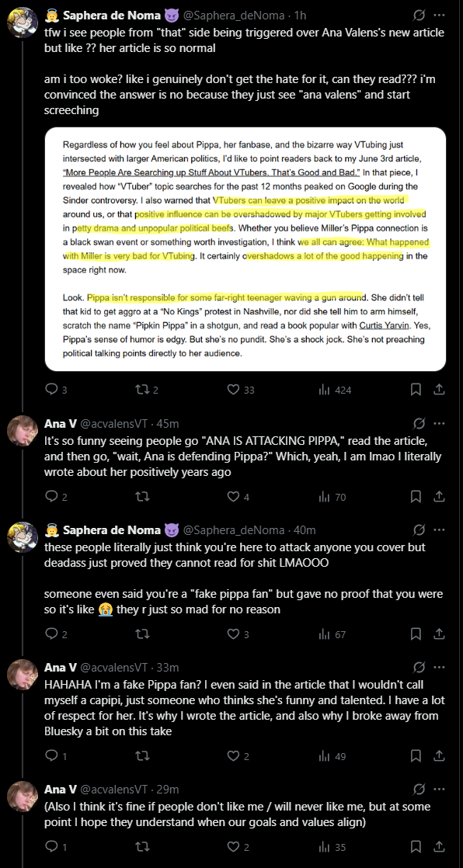
Task: Open more options on first tweet
Action: coord(439,16)
